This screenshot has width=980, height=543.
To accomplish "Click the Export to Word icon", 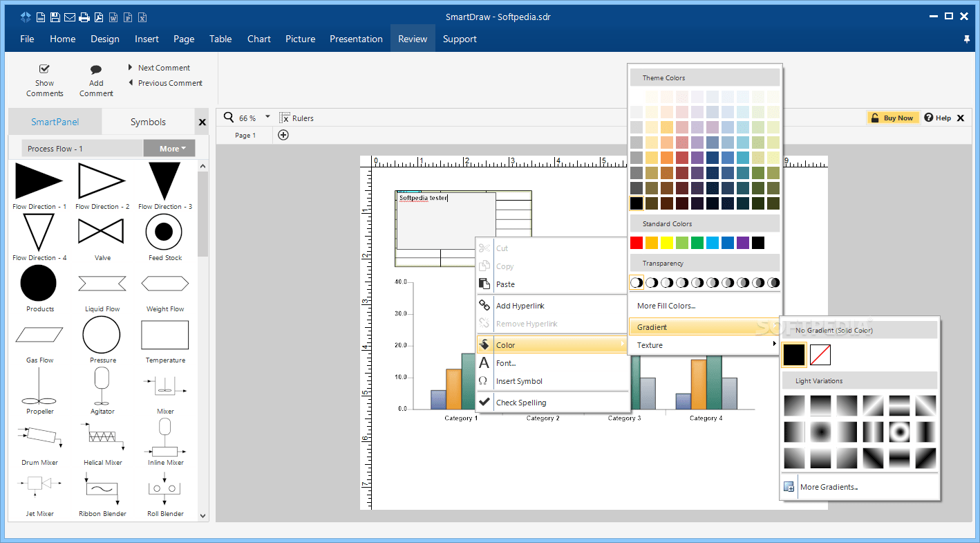I will pos(113,17).
